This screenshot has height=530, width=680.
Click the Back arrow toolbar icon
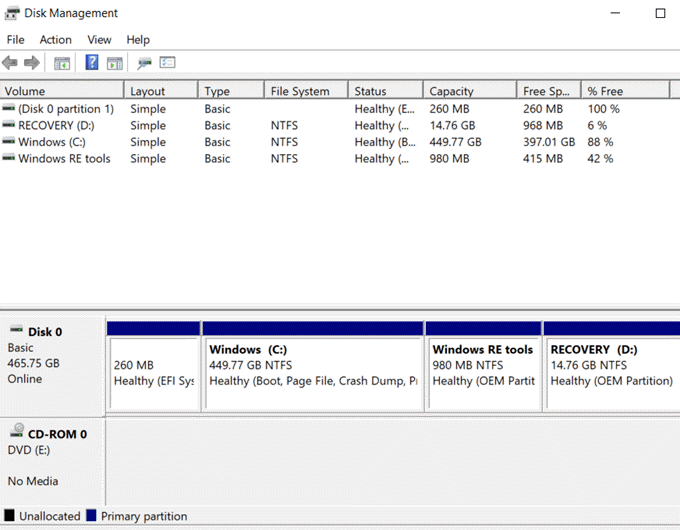(x=10, y=63)
